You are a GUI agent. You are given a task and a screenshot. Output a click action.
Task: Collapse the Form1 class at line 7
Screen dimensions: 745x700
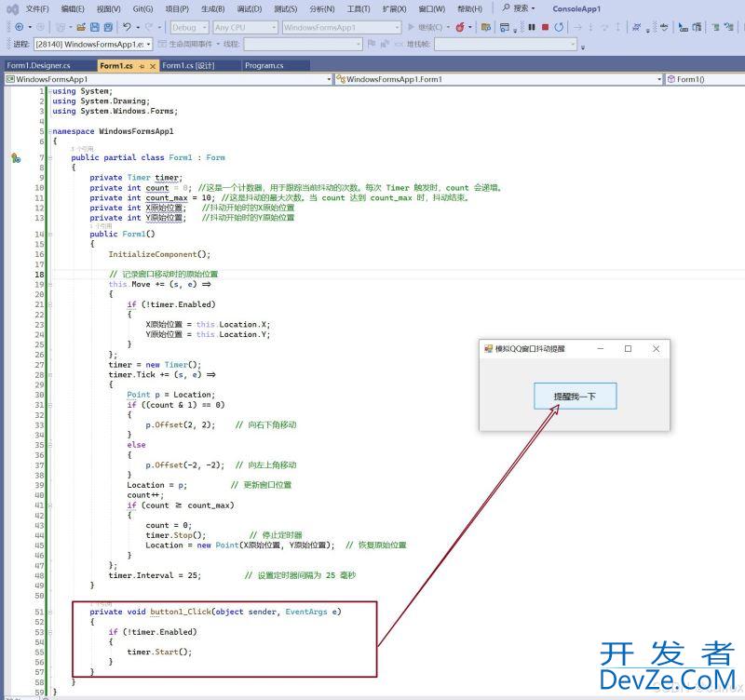49,157
